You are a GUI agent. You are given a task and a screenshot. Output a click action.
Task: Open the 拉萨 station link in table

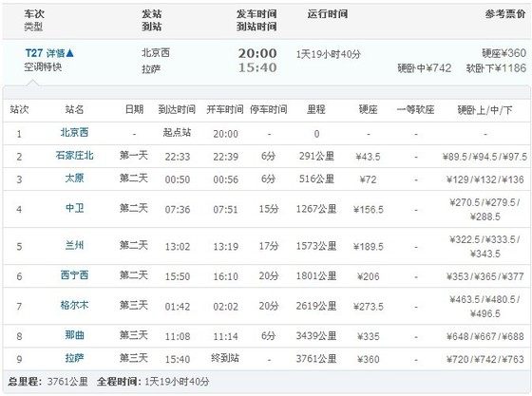point(74,358)
